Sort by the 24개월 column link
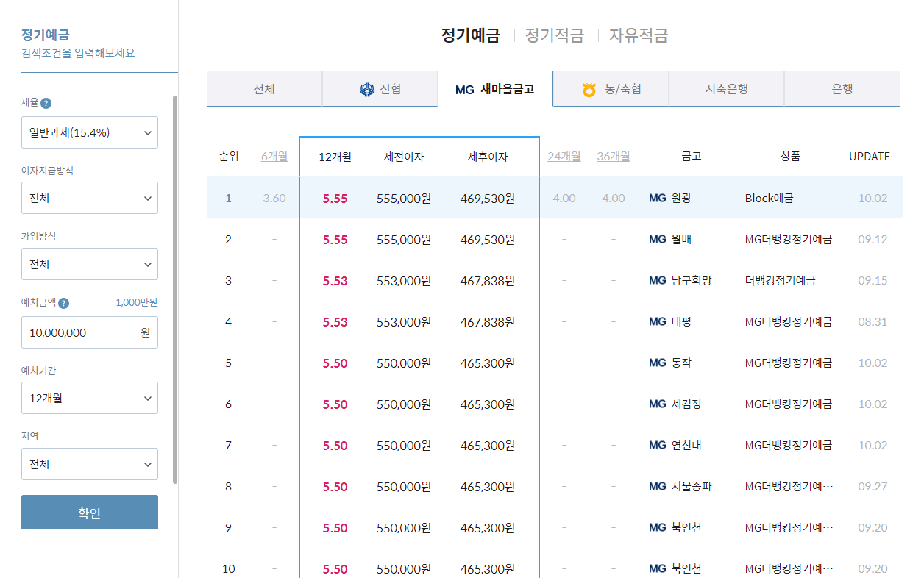The width and height of the screenshot is (924, 578). pos(564,157)
